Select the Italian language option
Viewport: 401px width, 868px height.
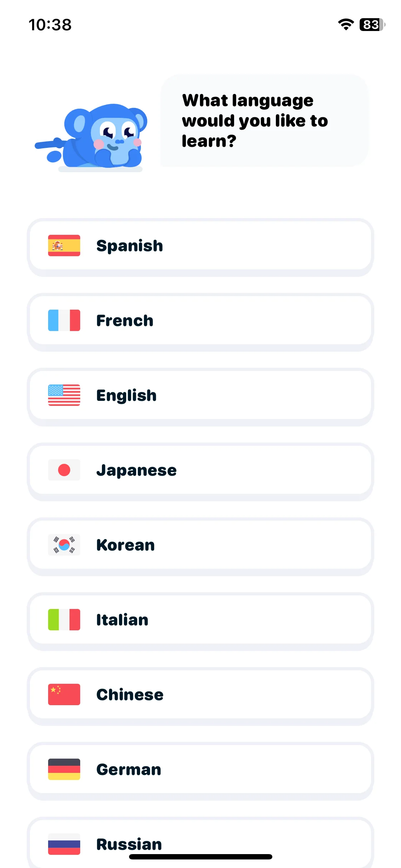pyautogui.click(x=200, y=621)
